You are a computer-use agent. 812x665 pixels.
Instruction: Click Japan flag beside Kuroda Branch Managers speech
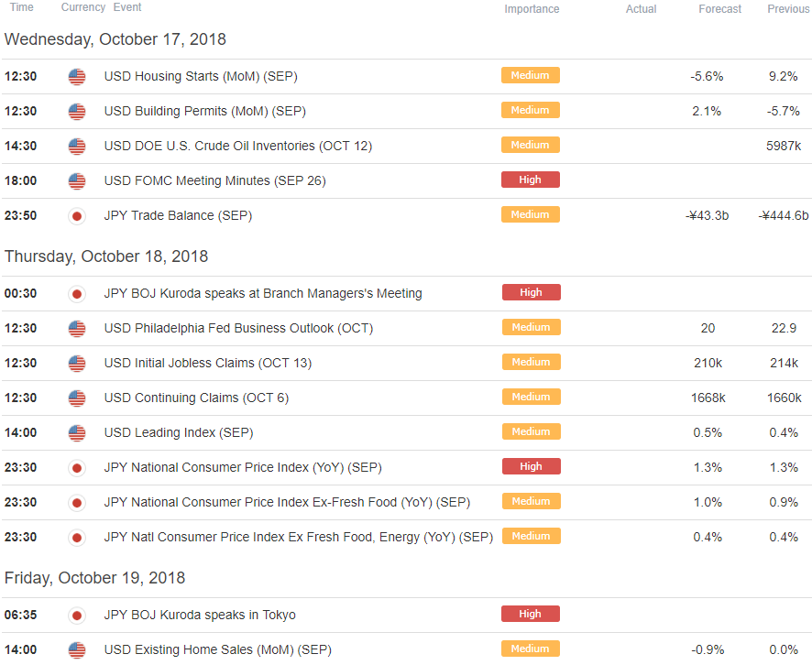click(77, 294)
